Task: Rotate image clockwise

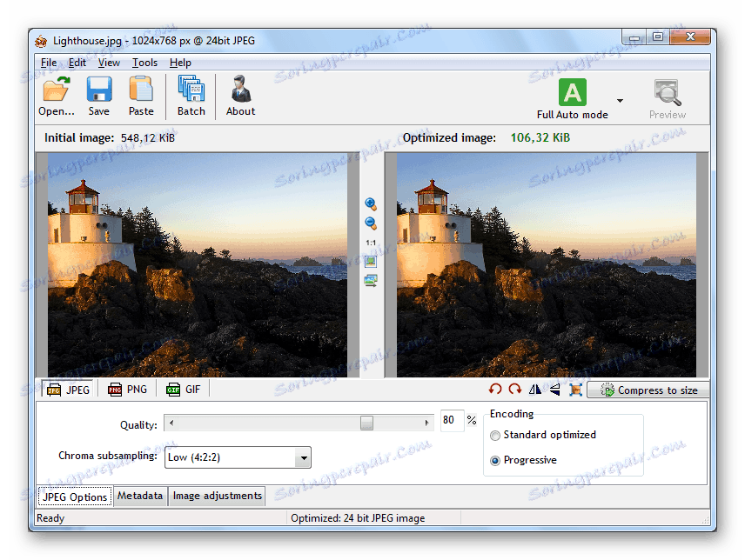Action: point(515,390)
